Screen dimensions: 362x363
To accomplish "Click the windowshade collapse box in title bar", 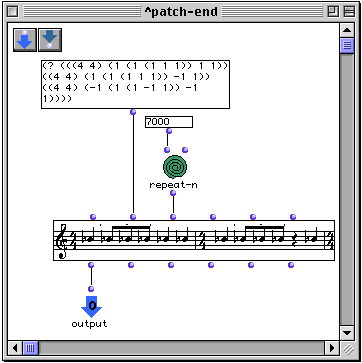I will click(349, 12).
